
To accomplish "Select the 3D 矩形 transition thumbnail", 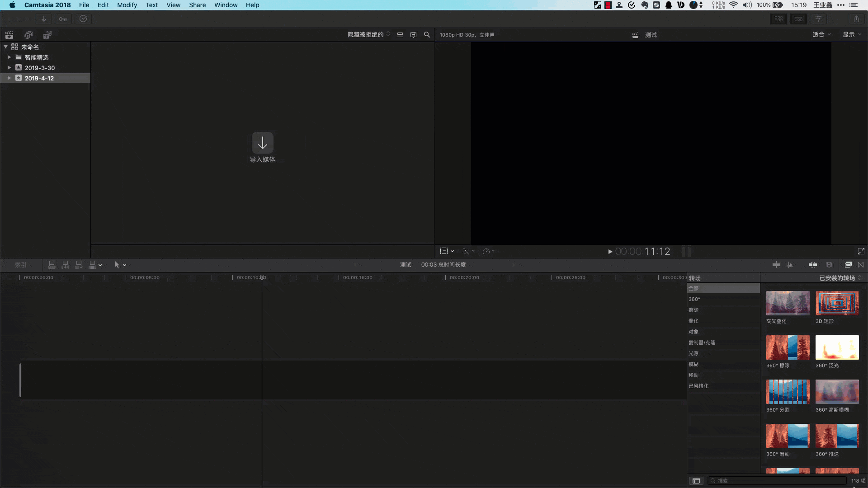I will pos(837,303).
